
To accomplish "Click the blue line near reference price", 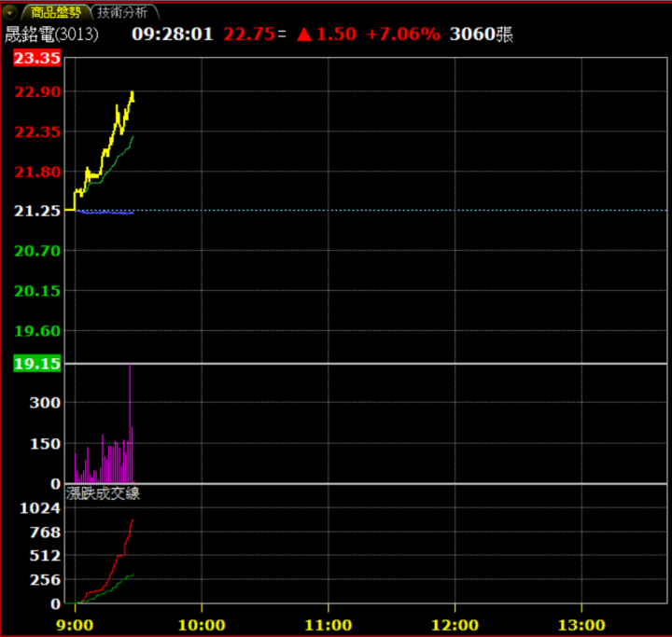I will 105,213.
